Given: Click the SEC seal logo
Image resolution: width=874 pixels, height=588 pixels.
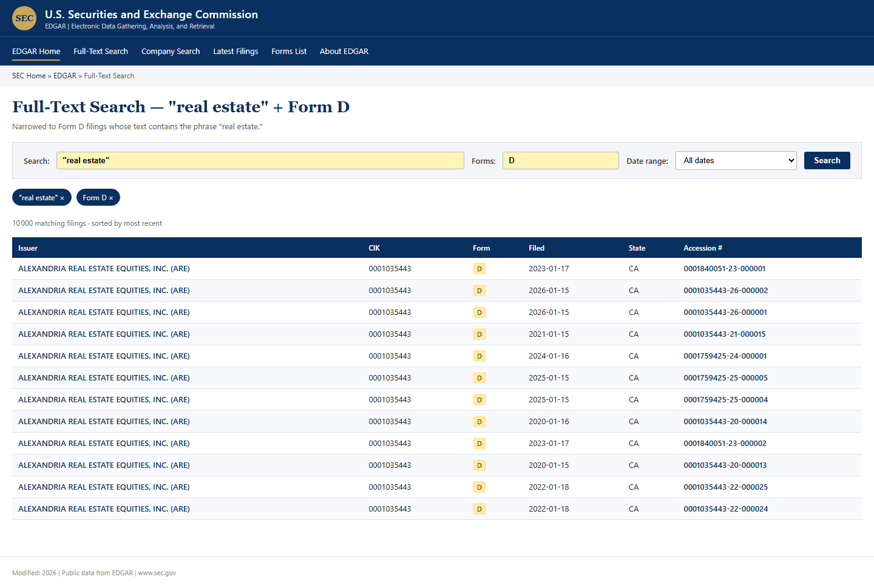Looking at the screenshot, I should pos(24,18).
